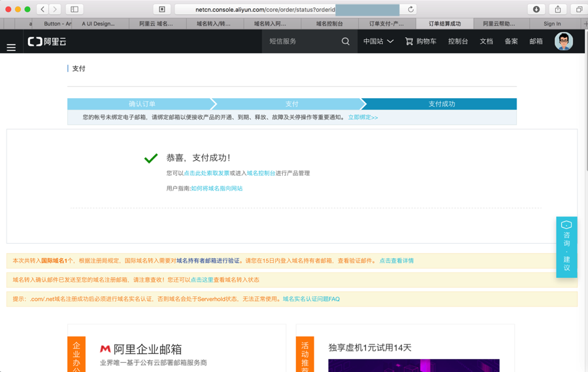
Task: Expand the 中国站 region dropdown
Action: tap(378, 41)
